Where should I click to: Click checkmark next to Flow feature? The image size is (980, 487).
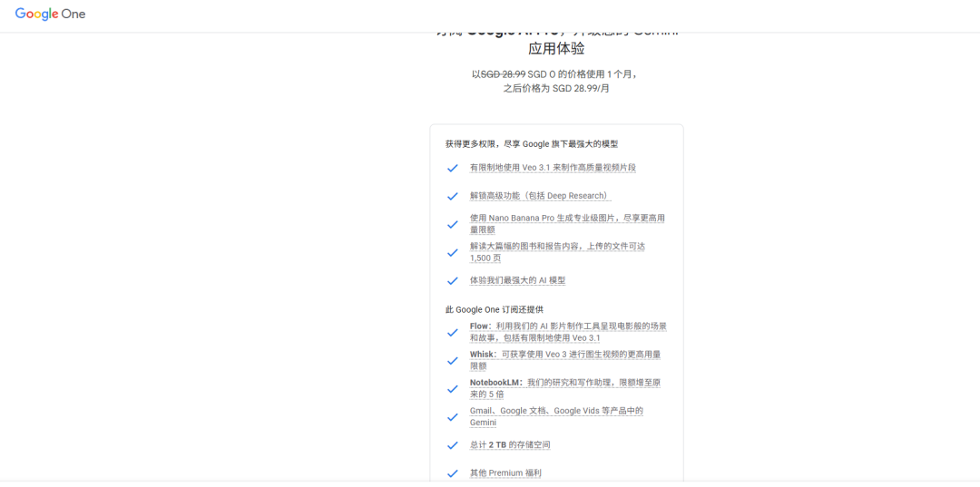click(453, 332)
